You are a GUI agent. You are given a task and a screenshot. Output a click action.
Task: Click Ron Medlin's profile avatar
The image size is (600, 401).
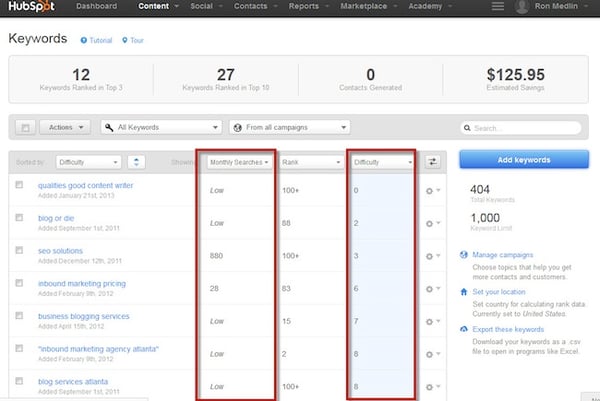point(521,7)
